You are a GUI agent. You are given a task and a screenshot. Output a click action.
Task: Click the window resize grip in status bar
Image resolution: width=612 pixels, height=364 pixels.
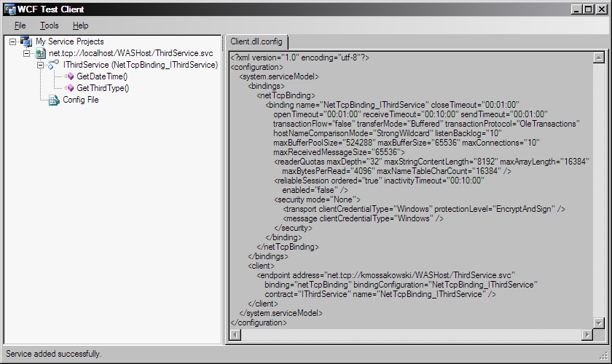click(x=603, y=355)
